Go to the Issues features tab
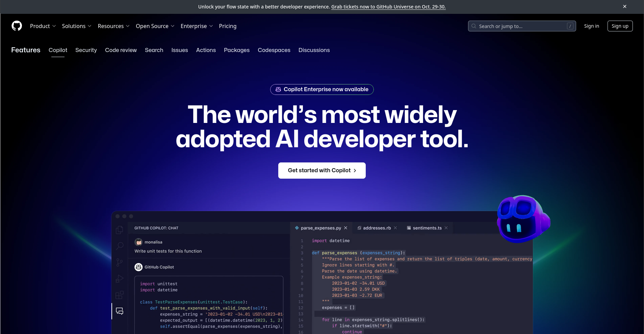This screenshot has width=644, height=334. pos(180,50)
